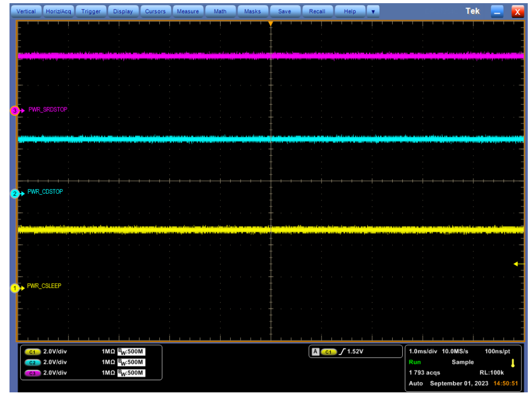The width and height of the screenshot is (532, 395).
Task: Click the cyan C2 badge in readout
Action: point(32,362)
